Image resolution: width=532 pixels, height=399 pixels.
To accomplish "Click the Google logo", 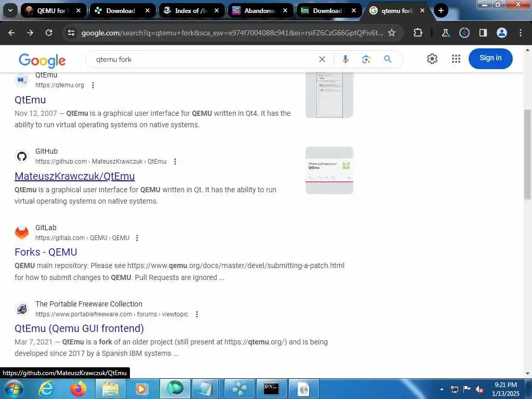I will tap(42, 60).
